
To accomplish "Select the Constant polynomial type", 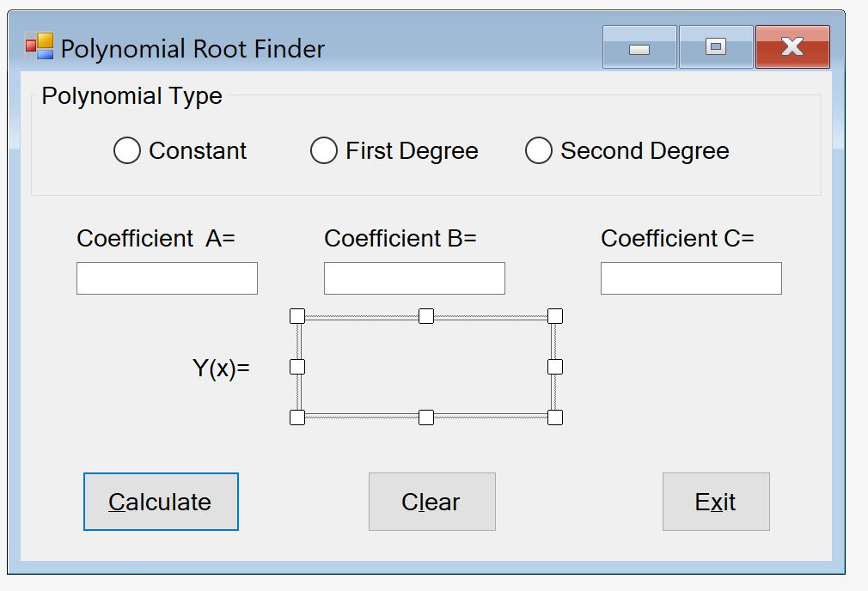I will click(127, 150).
